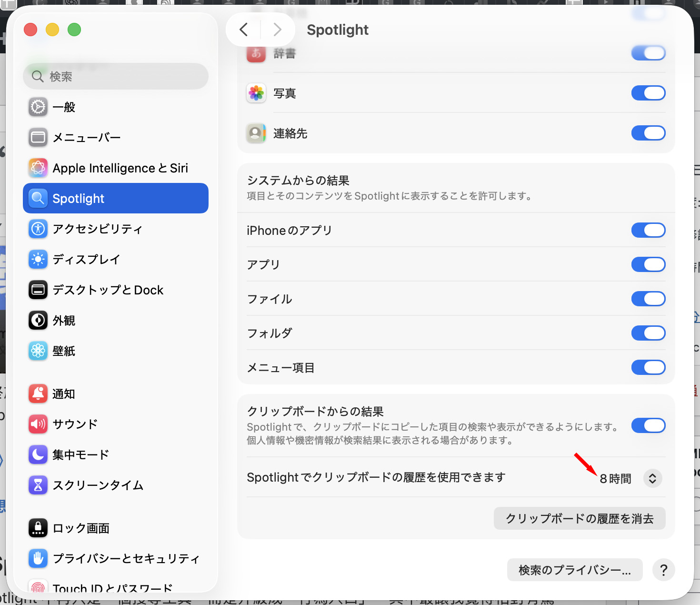
Task: Turn off クリップボードからの結果 switch
Action: pos(648,426)
